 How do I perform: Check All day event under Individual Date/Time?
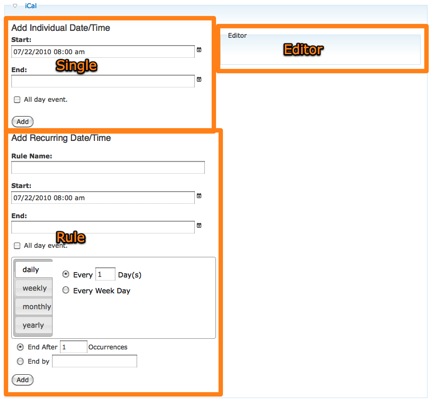17,100
